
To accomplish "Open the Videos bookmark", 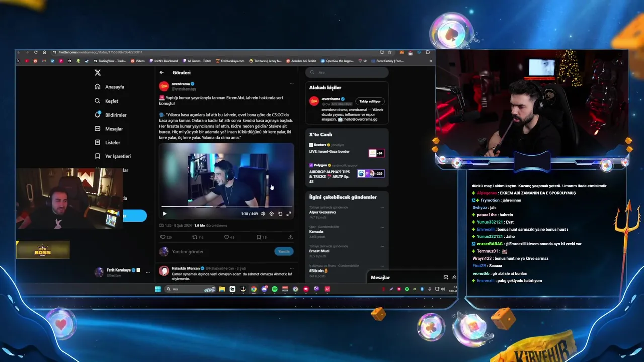I will click(138, 61).
